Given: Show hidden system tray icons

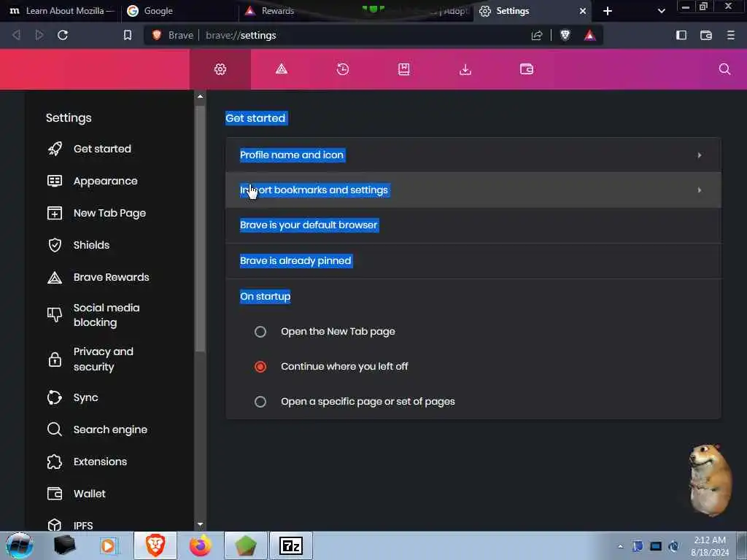Looking at the screenshot, I should point(620,546).
